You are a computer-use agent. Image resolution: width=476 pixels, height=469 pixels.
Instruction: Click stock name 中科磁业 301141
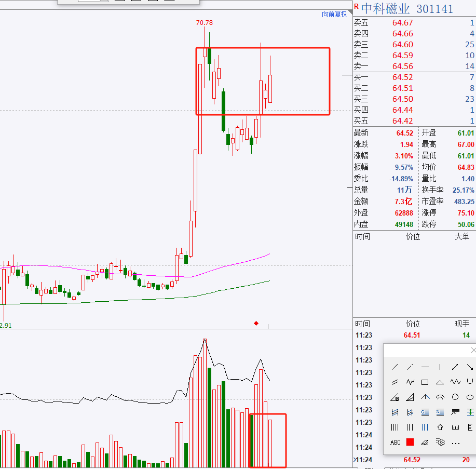click(x=407, y=8)
